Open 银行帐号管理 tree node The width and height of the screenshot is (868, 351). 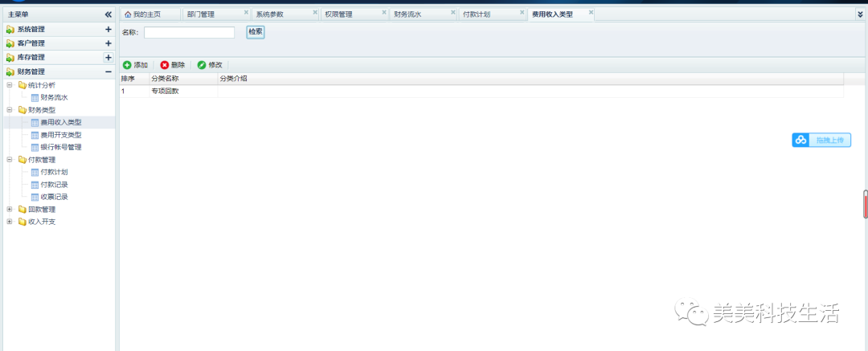(61, 147)
